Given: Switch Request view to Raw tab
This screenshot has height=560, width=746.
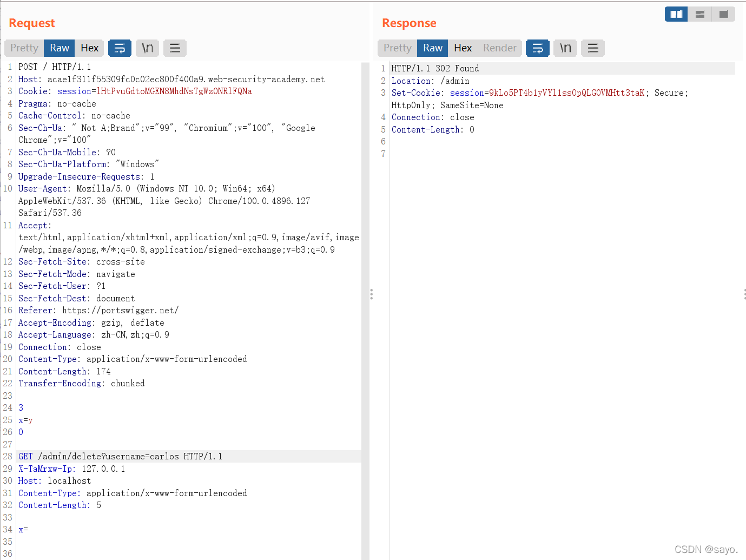Looking at the screenshot, I should click(x=60, y=48).
